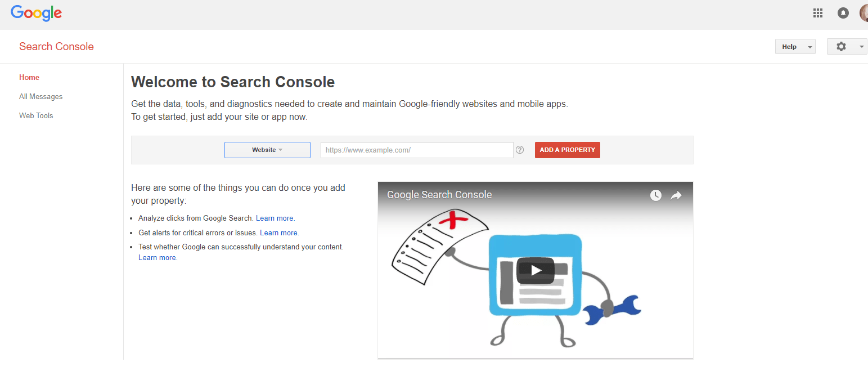Open Web Tools in the sidebar
The height and width of the screenshot is (389, 868).
tap(36, 116)
